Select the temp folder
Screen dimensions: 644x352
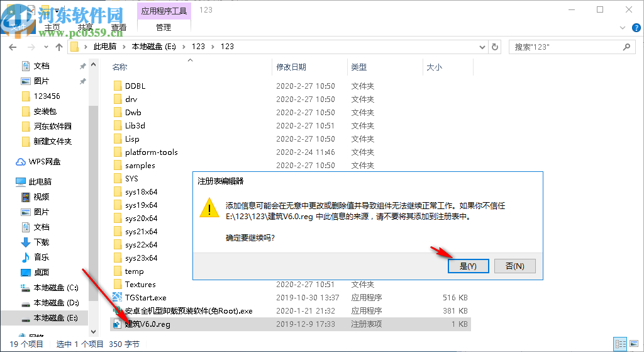[x=135, y=271]
